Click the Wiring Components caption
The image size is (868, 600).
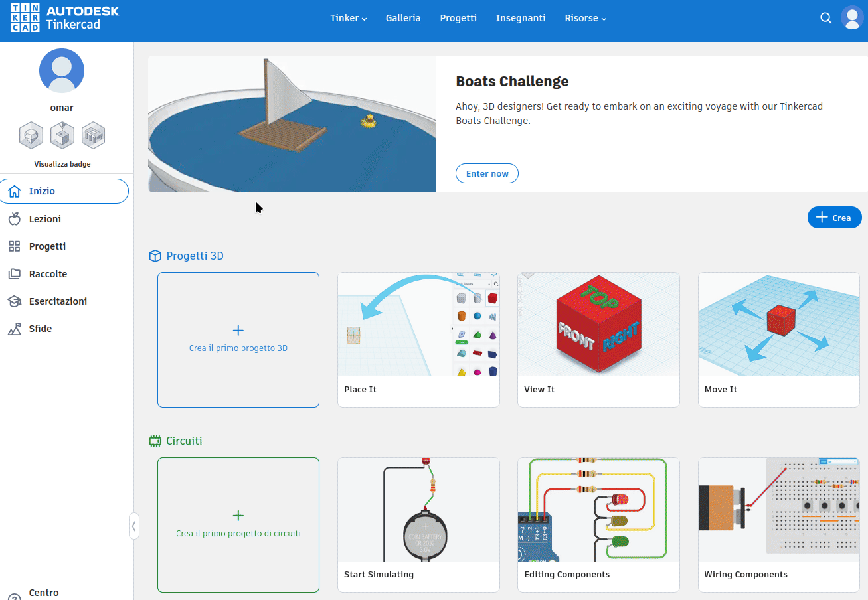coord(746,575)
